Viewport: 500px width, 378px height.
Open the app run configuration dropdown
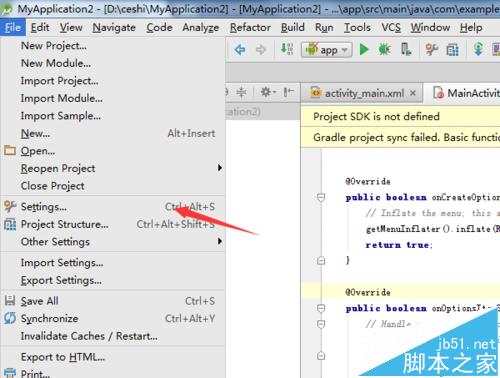pos(326,50)
